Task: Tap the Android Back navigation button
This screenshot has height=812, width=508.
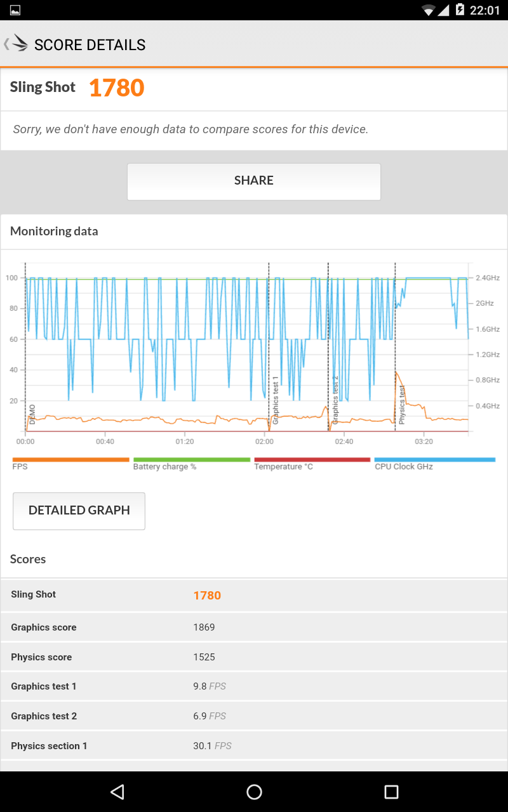Action: [117, 791]
